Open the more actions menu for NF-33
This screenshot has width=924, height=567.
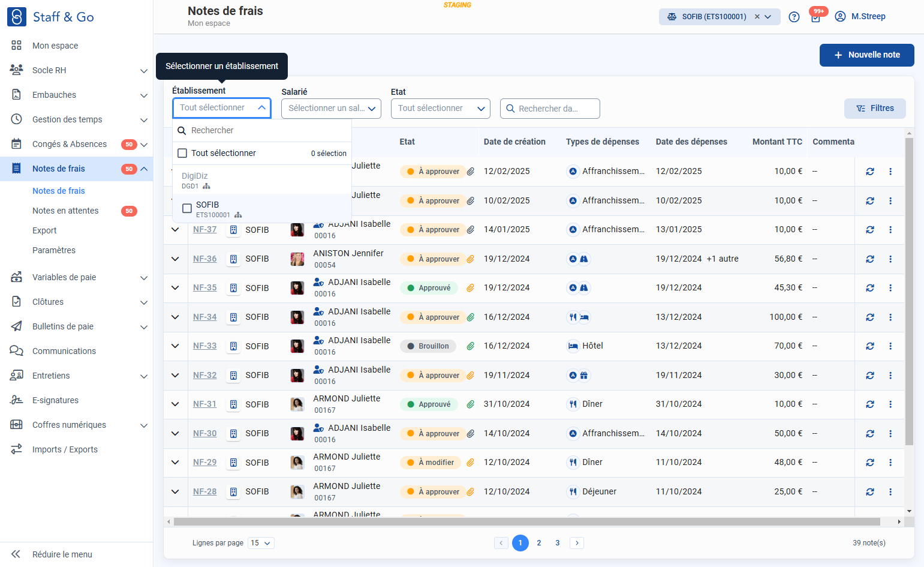[x=890, y=346]
